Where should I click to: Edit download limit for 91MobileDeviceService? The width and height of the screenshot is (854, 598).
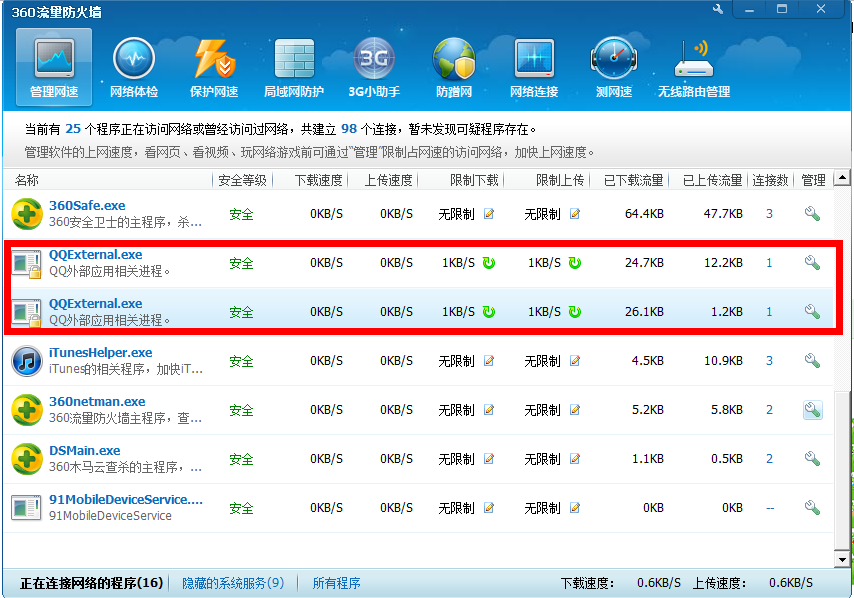pos(489,508)
